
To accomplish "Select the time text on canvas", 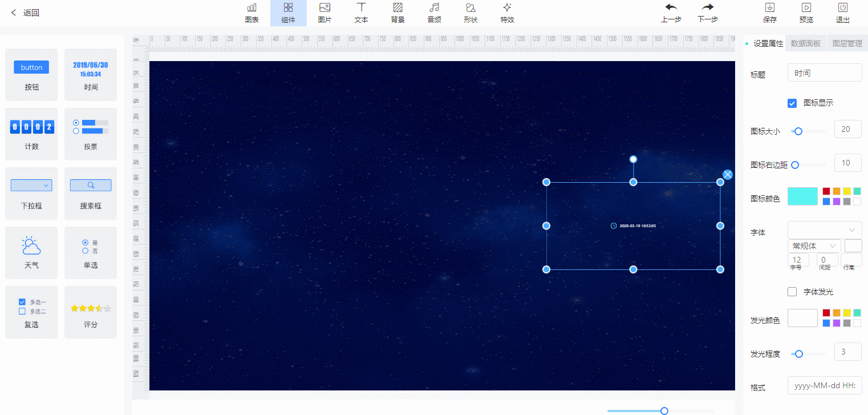I will 633,225.
